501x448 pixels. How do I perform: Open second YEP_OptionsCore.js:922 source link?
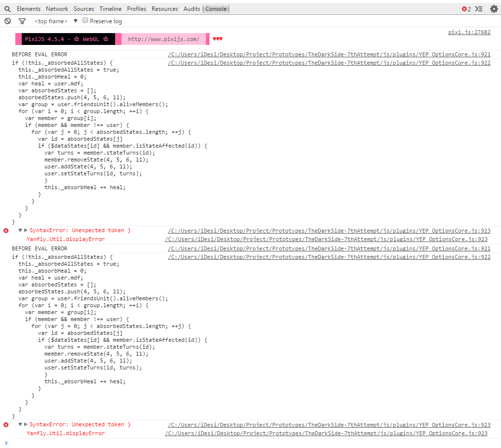click(x=329, y=257)
